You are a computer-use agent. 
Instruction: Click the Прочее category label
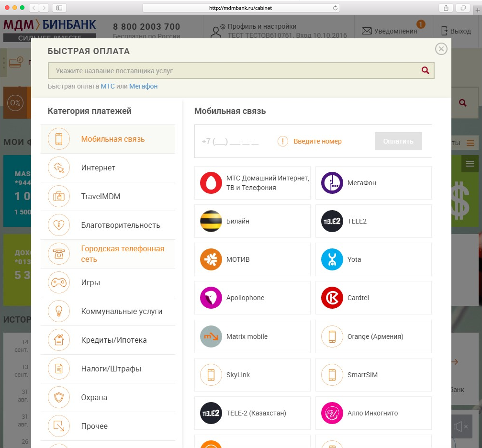[x=94, y=426]
